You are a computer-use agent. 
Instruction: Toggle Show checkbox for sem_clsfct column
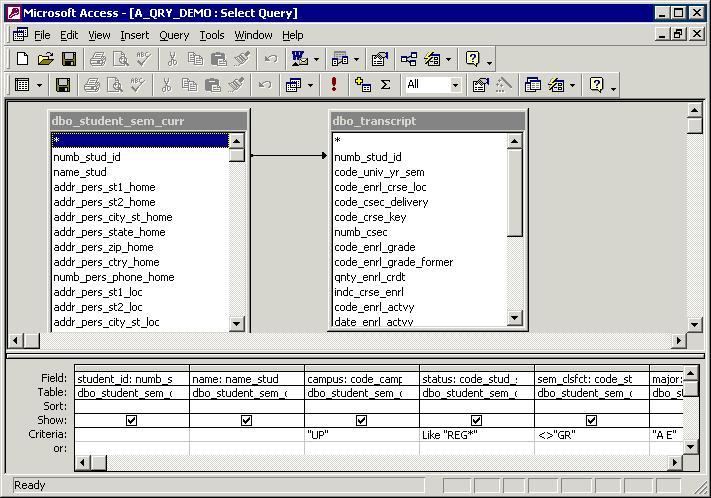click(591, 421)
